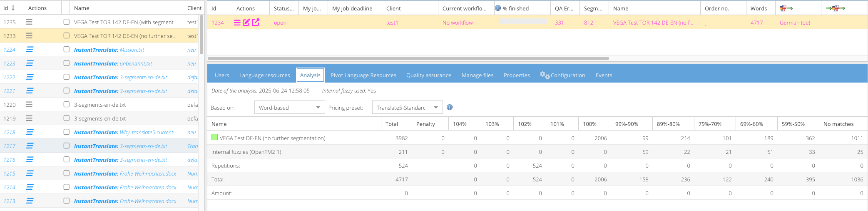Viewport: 868px width, 211px height.
Task: Click the task grid horizontal scrollbar
Action: coord(408,58)
